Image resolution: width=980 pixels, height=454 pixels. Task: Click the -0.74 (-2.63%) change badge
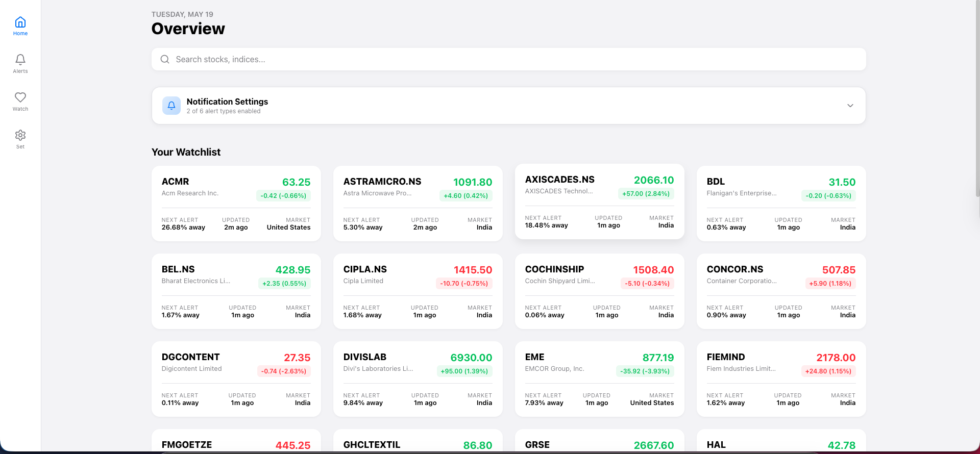click(284, 371)
